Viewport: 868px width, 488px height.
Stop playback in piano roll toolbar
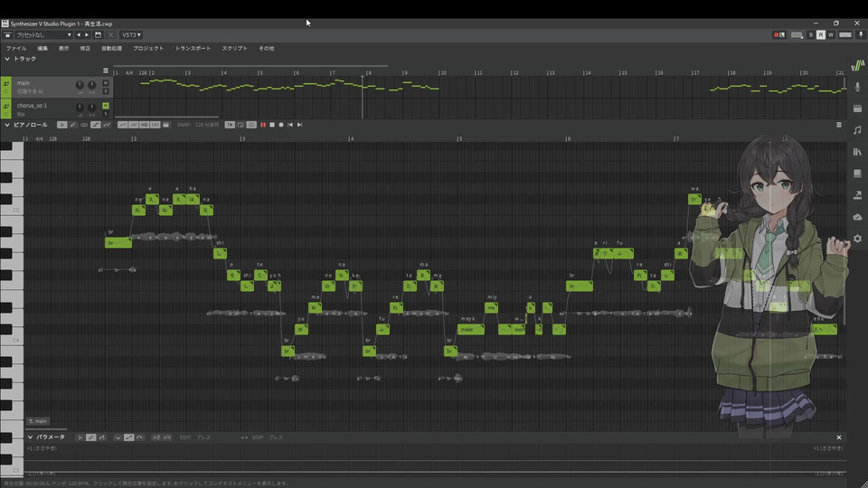pyautogui.click(x=272, y=125)
